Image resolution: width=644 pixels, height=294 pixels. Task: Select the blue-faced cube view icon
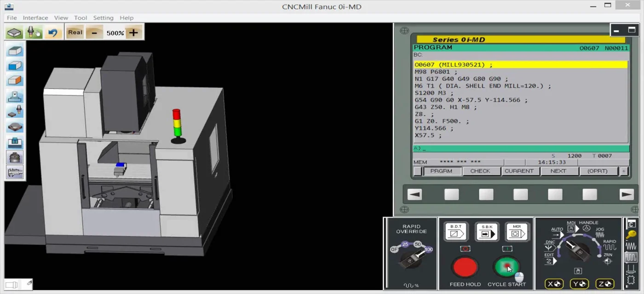tap(15, 66)
